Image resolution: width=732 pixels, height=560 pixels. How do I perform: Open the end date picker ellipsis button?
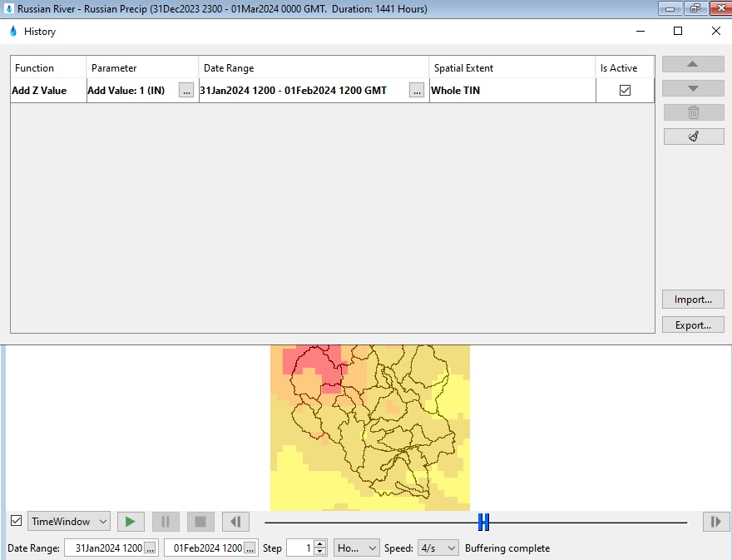[x=250, y=548]
